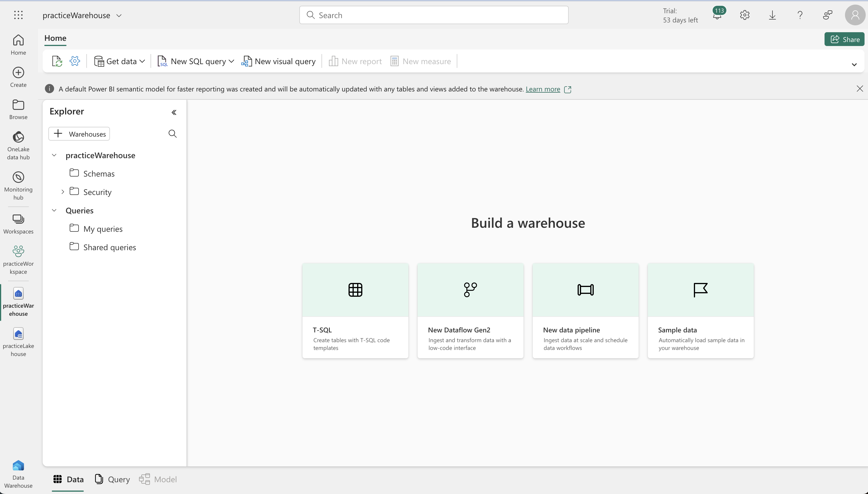Click New visual query
This screenshot has height=494, width=868.
pyautogui.click(x=279, y=61)
